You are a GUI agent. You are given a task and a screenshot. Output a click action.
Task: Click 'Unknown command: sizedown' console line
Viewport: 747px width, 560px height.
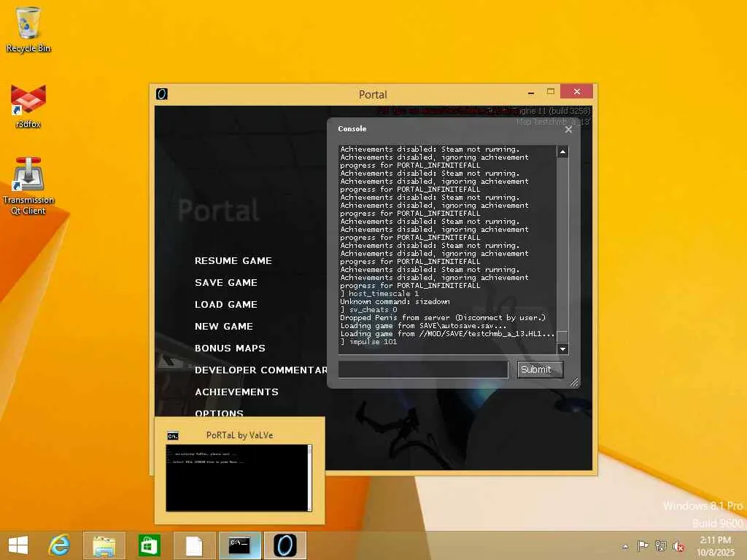click(x=395, y=302)
